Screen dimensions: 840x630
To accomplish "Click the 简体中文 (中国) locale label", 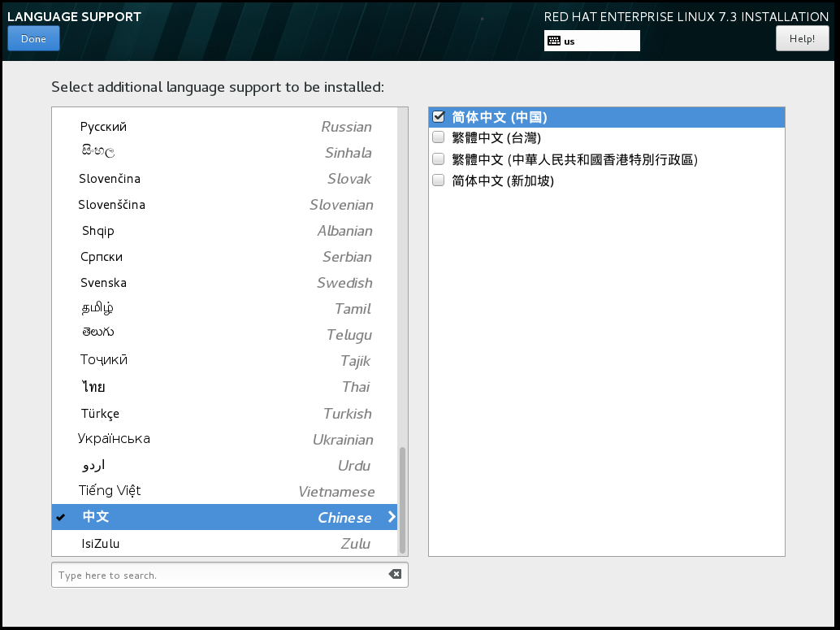I will [500, 117].
